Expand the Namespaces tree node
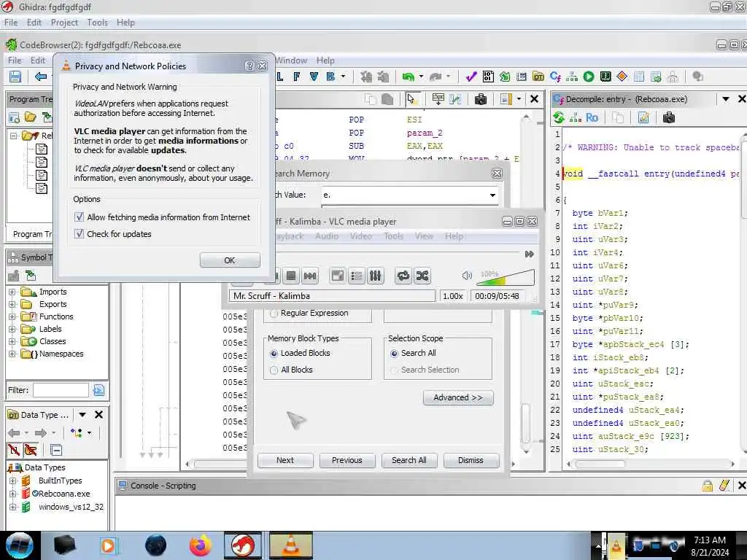 tap(12, 354)
